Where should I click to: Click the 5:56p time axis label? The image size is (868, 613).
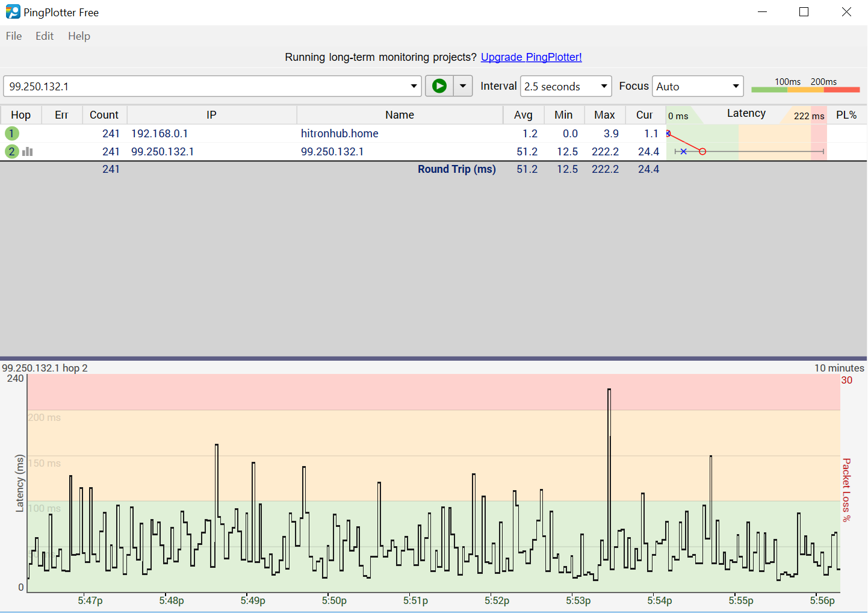click(822, 600)
